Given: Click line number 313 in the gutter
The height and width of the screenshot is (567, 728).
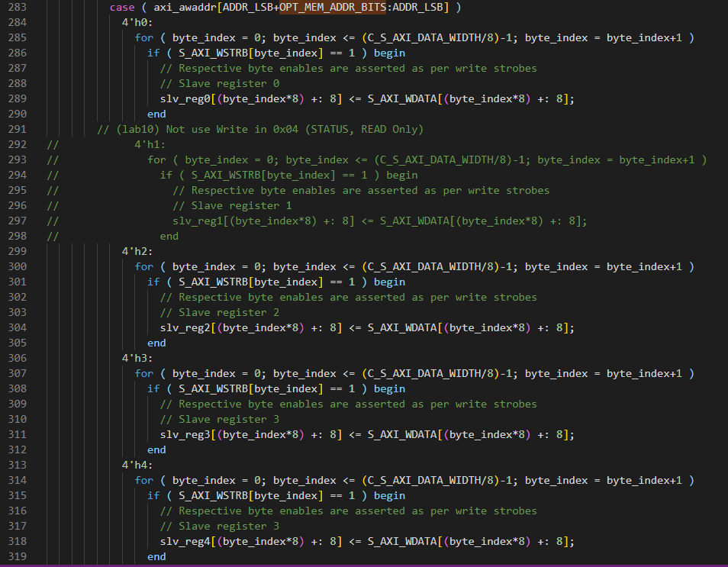Looking at the screenshot, I should 18,465.
